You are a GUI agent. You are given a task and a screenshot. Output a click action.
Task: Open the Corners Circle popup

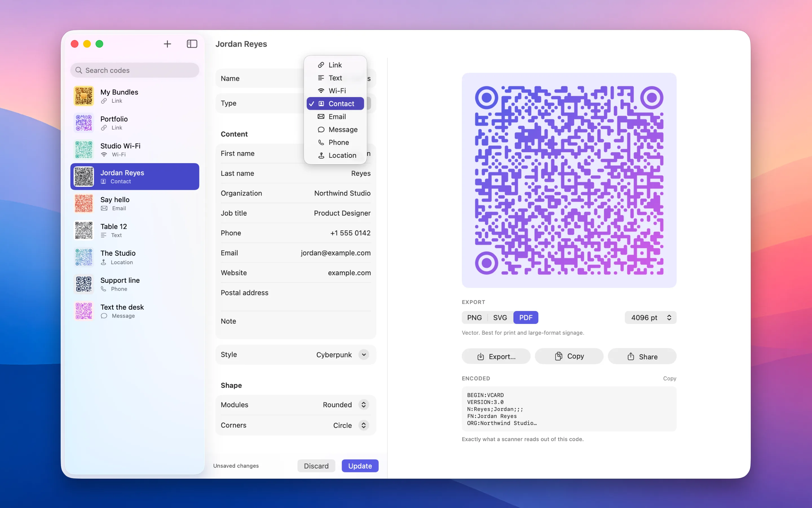[364, 425]
